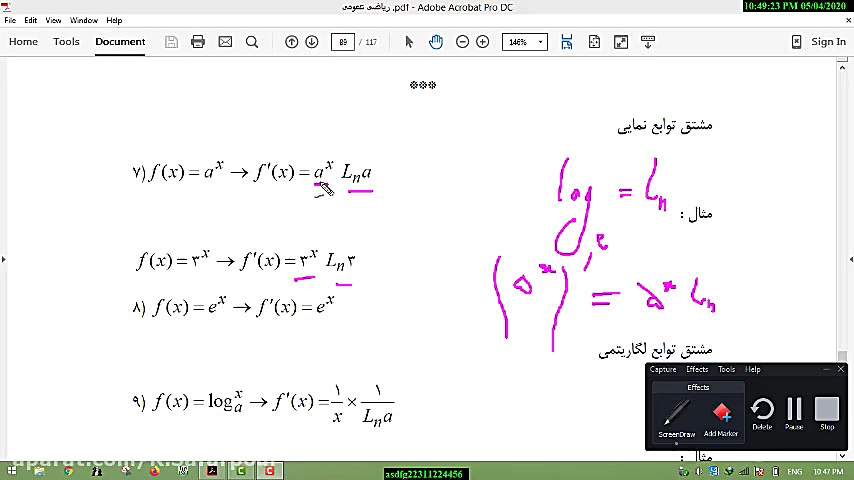Open Chrome from the taskbar
Image resolution: width=854 pixels, height=480 pixels.
pos(68,471)
